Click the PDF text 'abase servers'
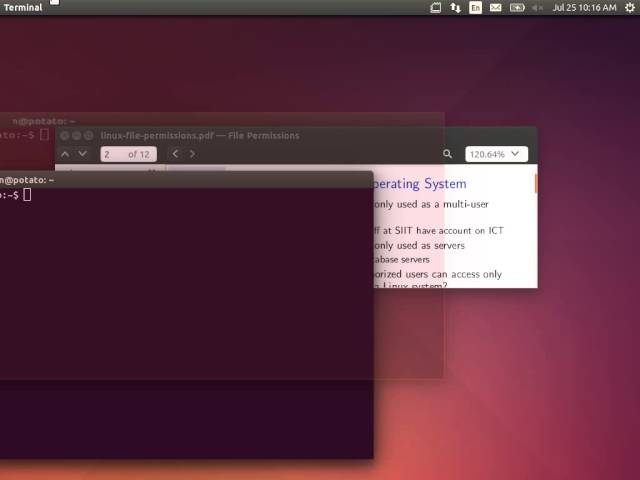This screenshot has height=480, width=640. pos(402,260)
